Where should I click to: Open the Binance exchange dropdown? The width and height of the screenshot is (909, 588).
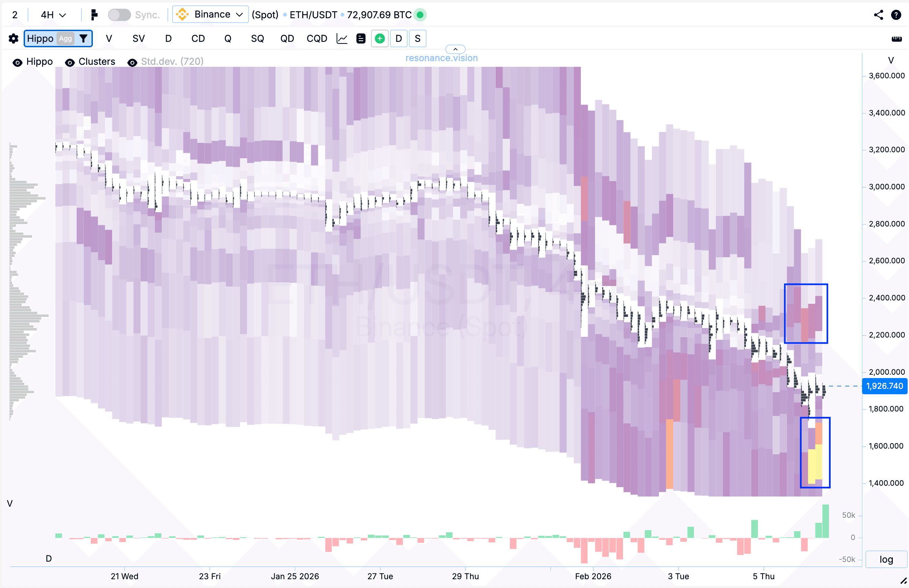(210, 15)
